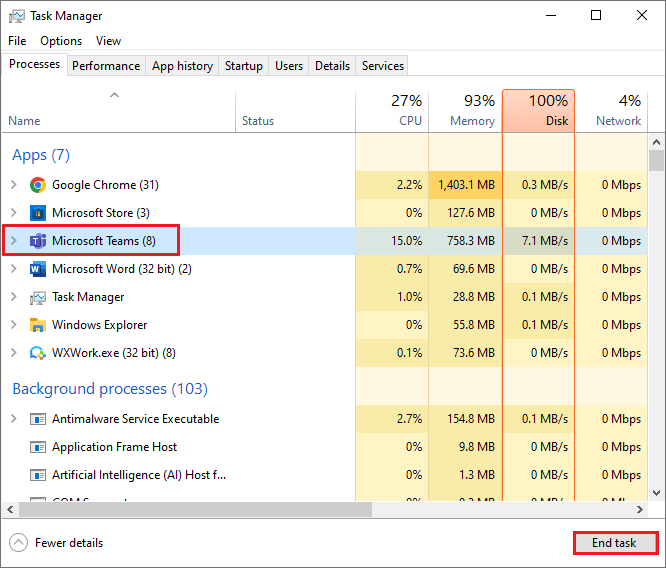Screen dimensions: 666x568
Task: Click the WXWork.exe app icon
Action: tap(38, 353)
